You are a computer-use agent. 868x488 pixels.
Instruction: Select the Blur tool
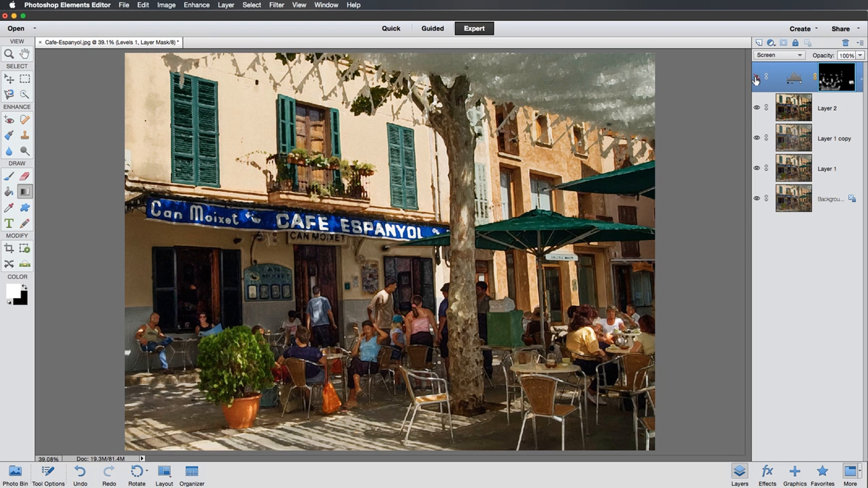pyautogui.click(x=9, y=151)
